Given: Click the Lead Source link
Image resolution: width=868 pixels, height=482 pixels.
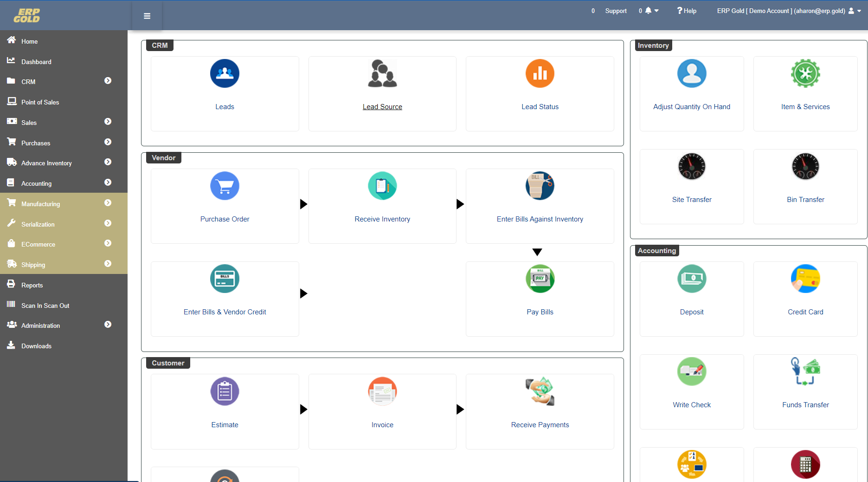Looking at the screenshot, I should tap(382, 107).
